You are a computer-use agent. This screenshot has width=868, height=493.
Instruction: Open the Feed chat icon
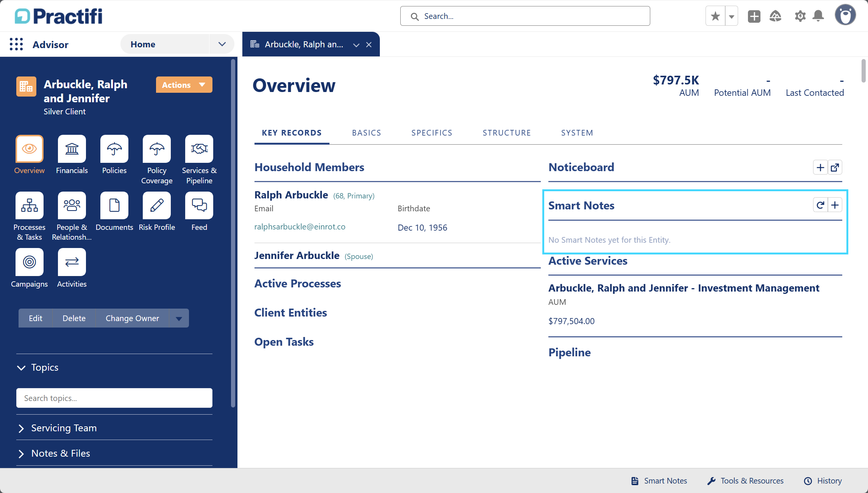pos(199,206)
